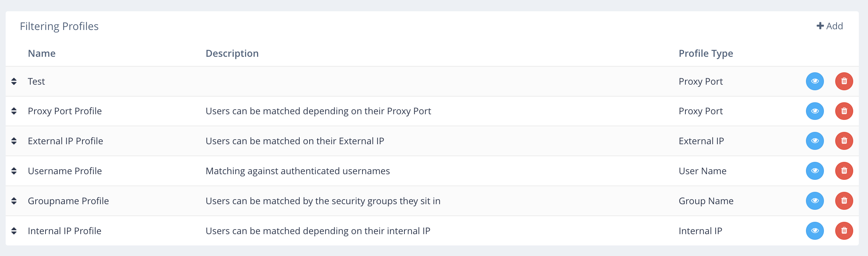Viewport: 868px width, 256px height.
Task: Delete the Proxy Port Profile row
Action: click(844, 111)
